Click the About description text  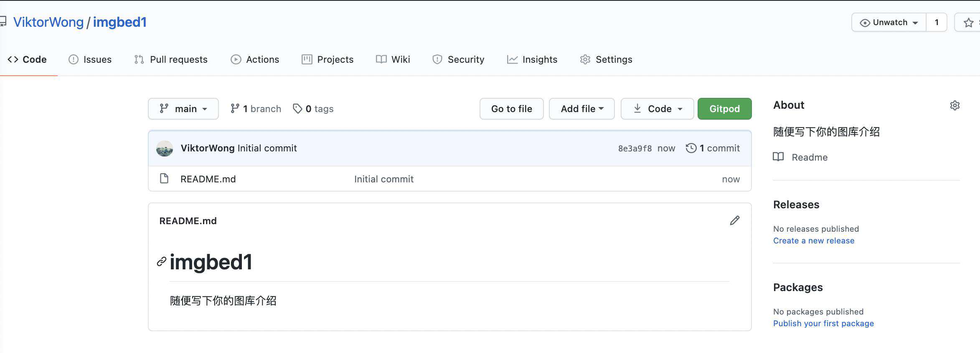point(826,132)
